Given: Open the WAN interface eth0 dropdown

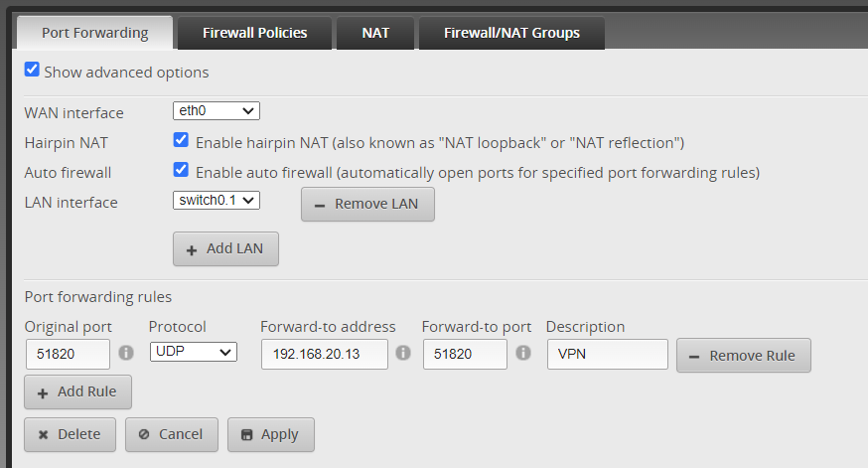Looking at the screenshot, I should [217, 111].
